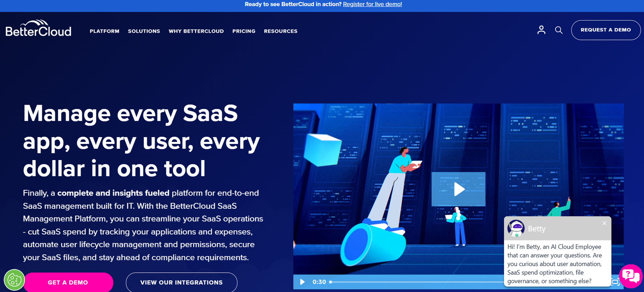The height and width of the screenshot is (292, 644).
Task: Click the search magnifier icon
Action: pos(559,30)
